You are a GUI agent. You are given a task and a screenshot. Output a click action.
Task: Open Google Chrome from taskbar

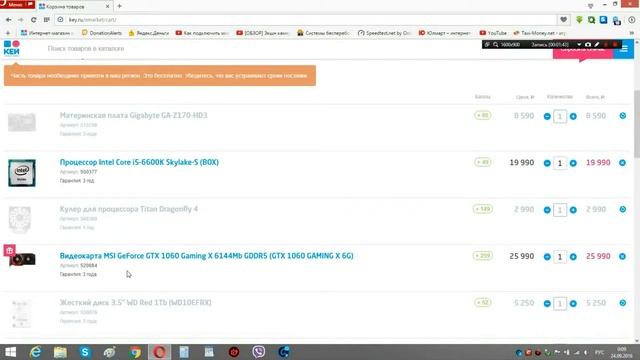point(135,352)
